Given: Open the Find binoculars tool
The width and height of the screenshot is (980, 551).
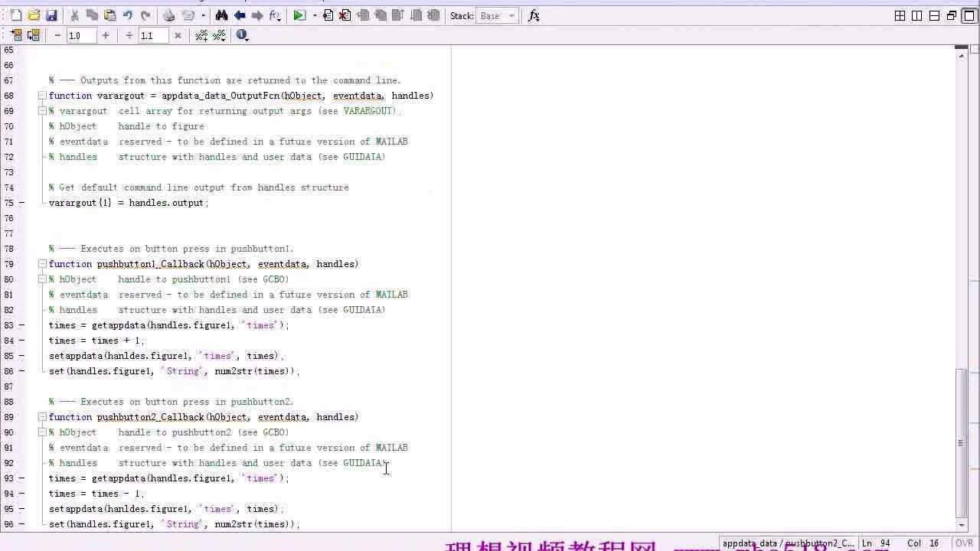Looking at the screenshot, I should point(221,15).
